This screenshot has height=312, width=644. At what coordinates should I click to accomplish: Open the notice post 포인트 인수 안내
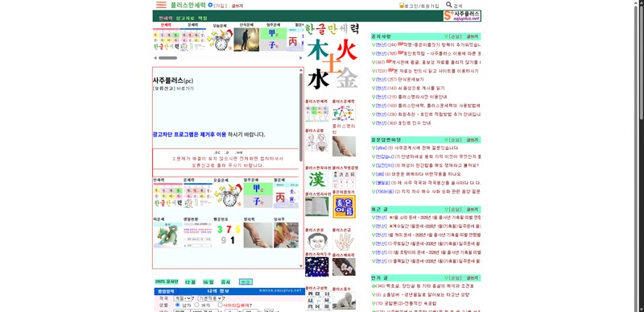point(415,123)
